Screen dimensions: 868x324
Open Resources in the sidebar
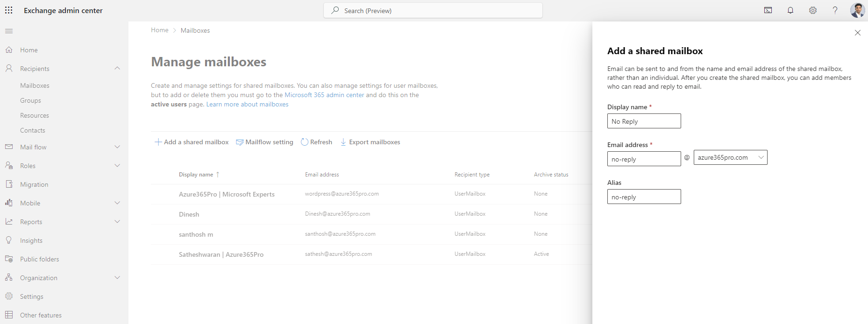coord(35,115)
